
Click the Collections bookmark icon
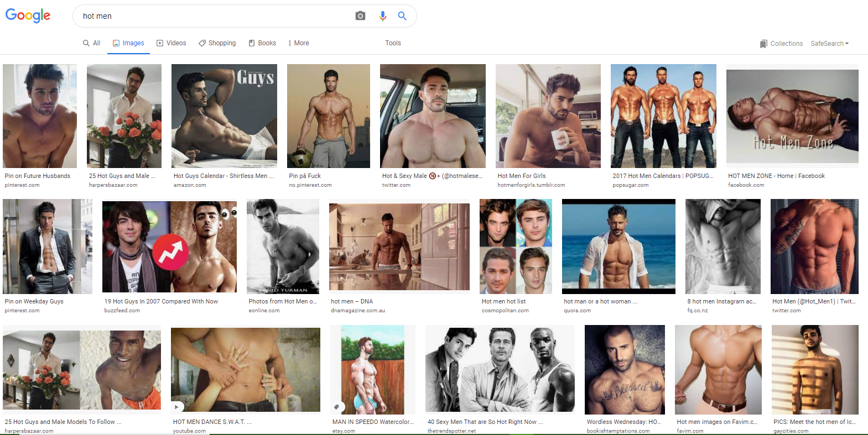763,44
